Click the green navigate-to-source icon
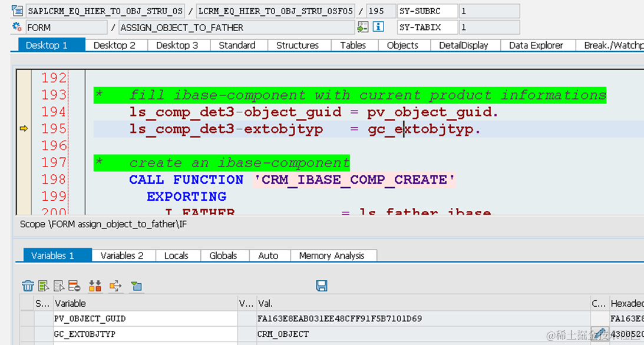 362,27
